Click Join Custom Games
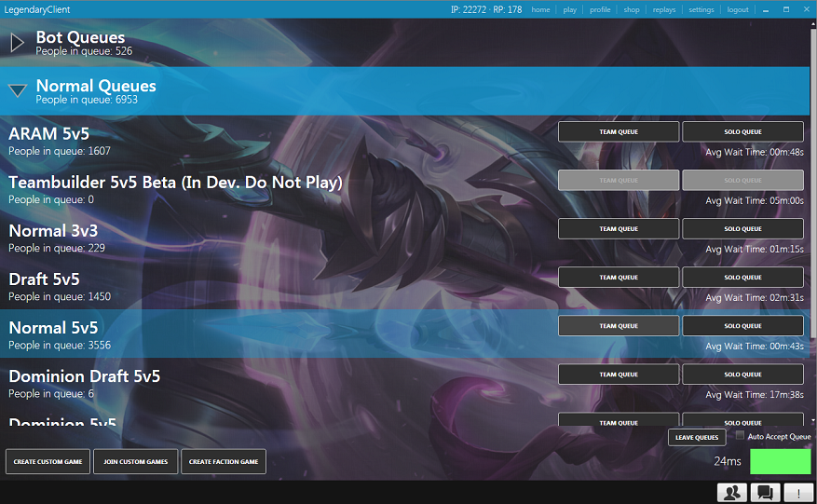The height and width of the screenshot is (504, 817). click(135, 462)
